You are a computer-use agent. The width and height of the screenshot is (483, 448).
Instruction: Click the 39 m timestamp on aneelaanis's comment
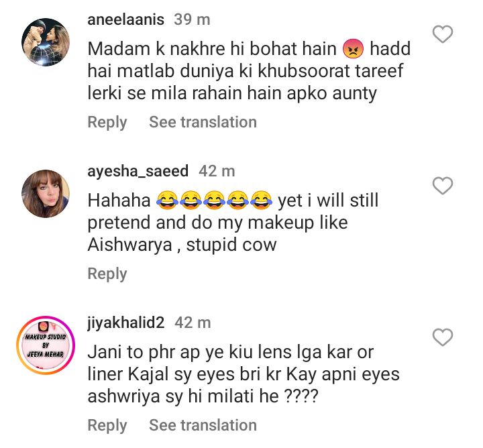click(x=192, y=20)
